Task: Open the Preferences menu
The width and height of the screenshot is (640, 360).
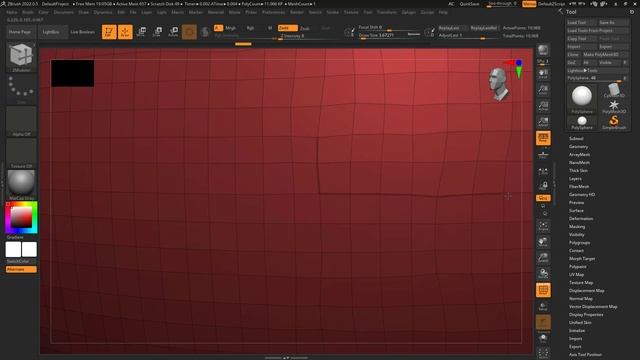Action: point(273,12)
